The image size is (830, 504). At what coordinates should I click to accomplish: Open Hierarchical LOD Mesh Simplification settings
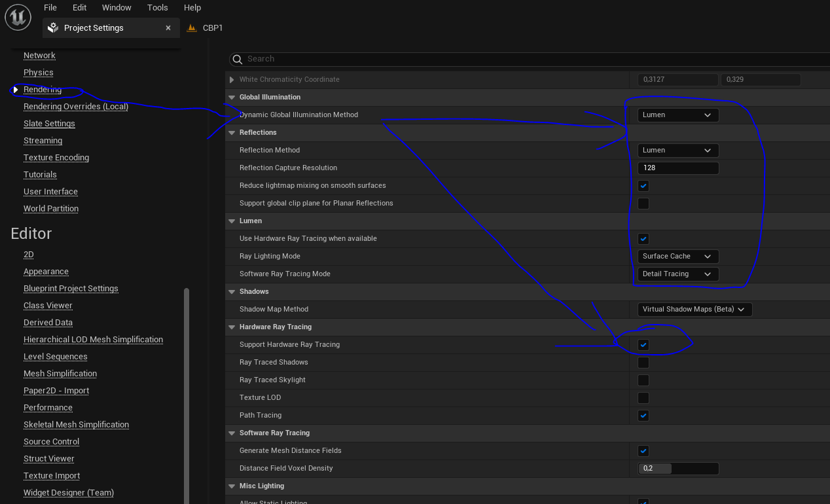tap(93, 340)
